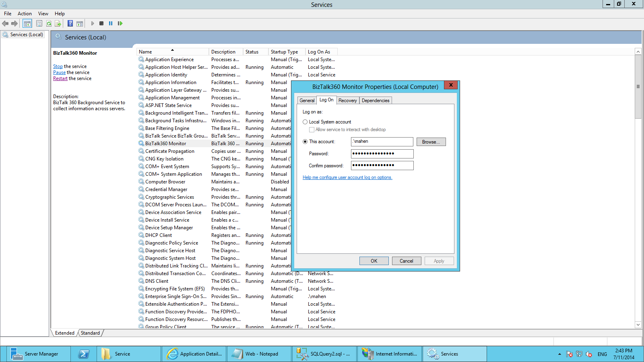Toggle Show/Hide Console Tree toolbar icon
The image size is (644, 362).
point(27,23)
